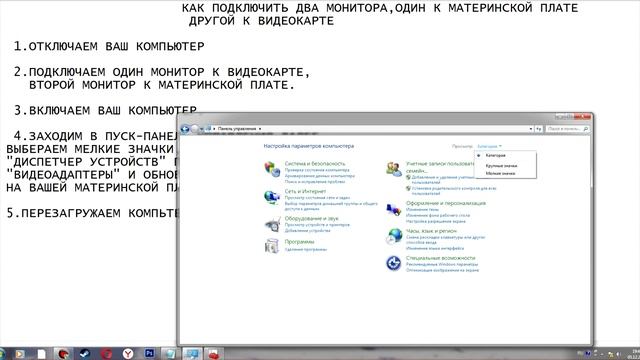Open the Hardware and Sound icon

(272, 224)
